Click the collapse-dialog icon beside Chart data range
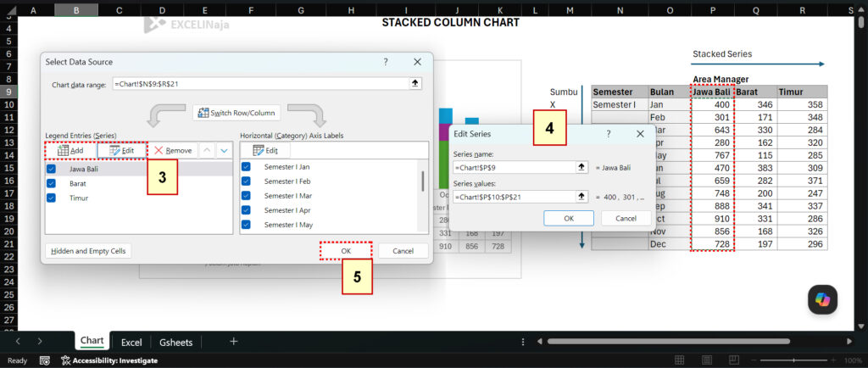This screenshot has height=368, width=868. [415, 84]
